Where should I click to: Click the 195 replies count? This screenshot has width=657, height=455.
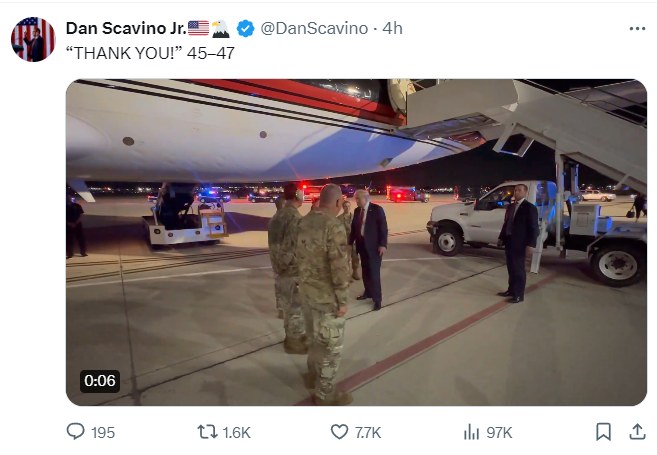(x=103, y=432)
